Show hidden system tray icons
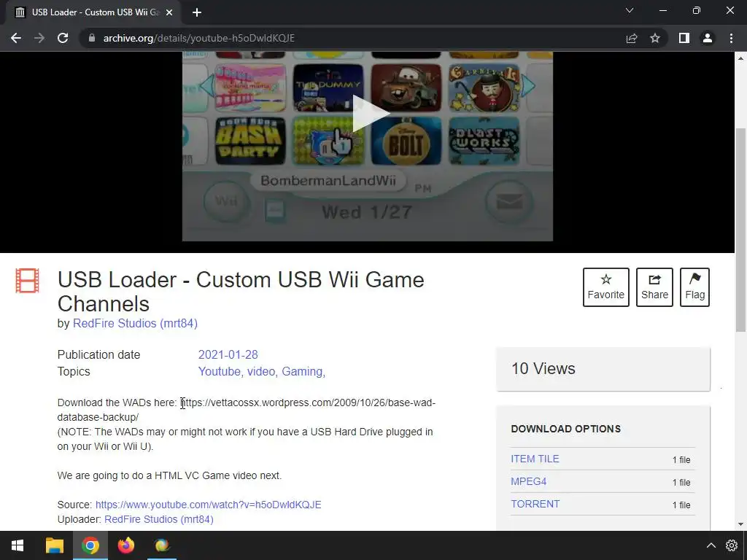 click(711, 545)
